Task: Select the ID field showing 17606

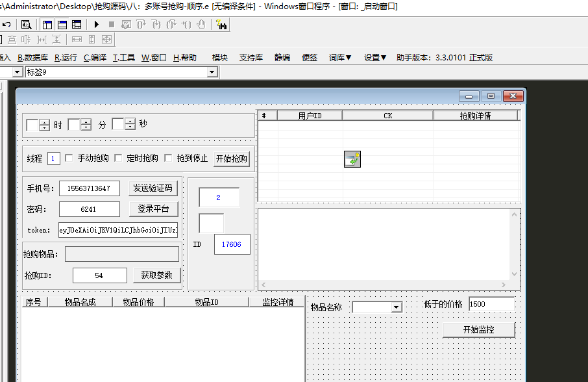Action: click(232, 244)
